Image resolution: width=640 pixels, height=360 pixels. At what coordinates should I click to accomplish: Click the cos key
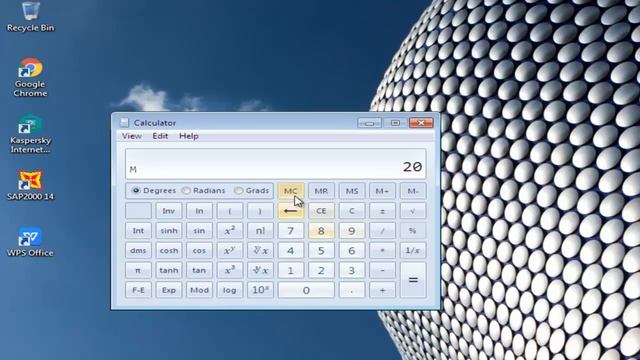pyautogui.click(x=199, y=250)
